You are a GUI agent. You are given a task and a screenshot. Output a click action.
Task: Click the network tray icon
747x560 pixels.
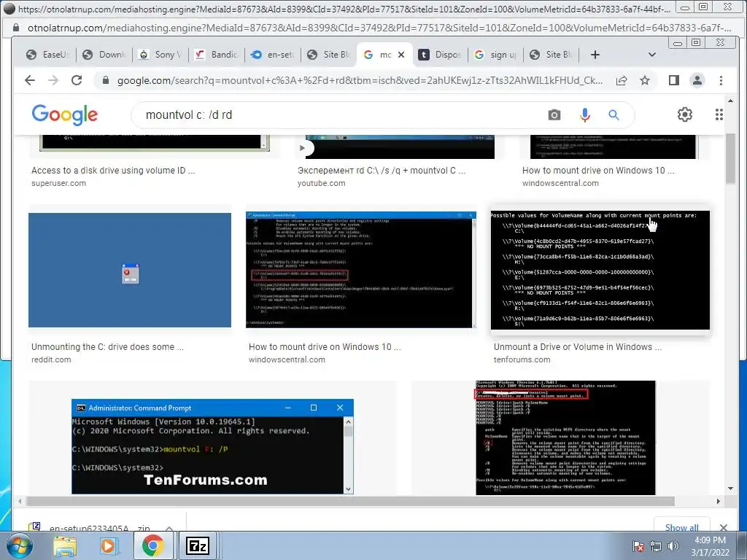(x=656, y=545)
